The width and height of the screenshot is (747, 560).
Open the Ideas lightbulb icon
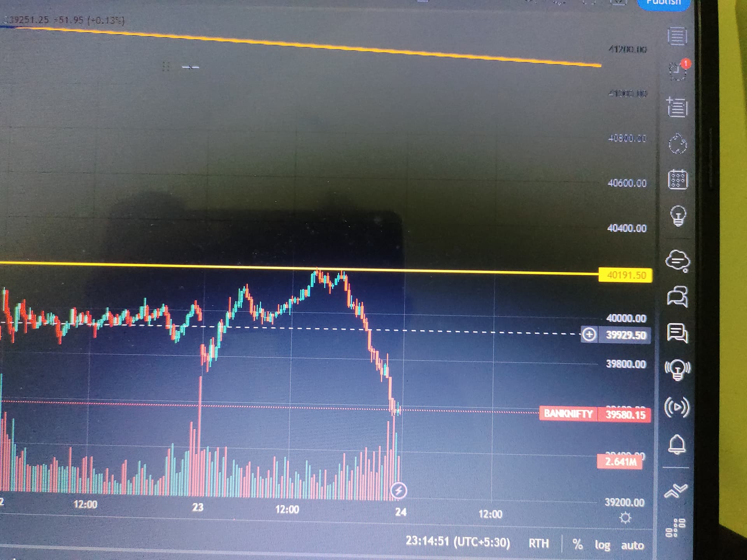click(678, 216)
